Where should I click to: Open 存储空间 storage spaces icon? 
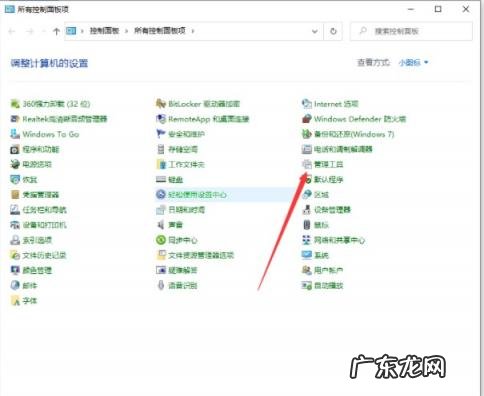click(161, 149)
